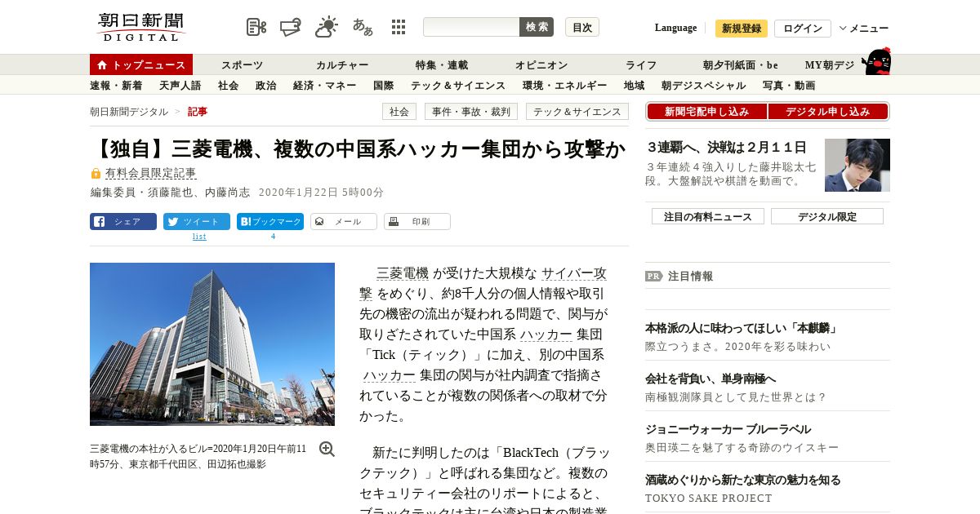Viewport: 980px width, 514px height.
Task: Open 環境・エネルギー sub-navigation link
Action: coord(564,85)
